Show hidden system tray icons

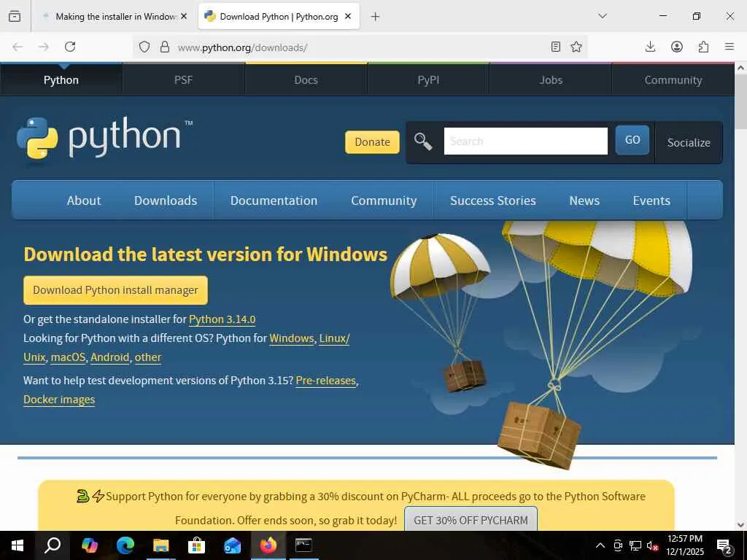[600, 545]
